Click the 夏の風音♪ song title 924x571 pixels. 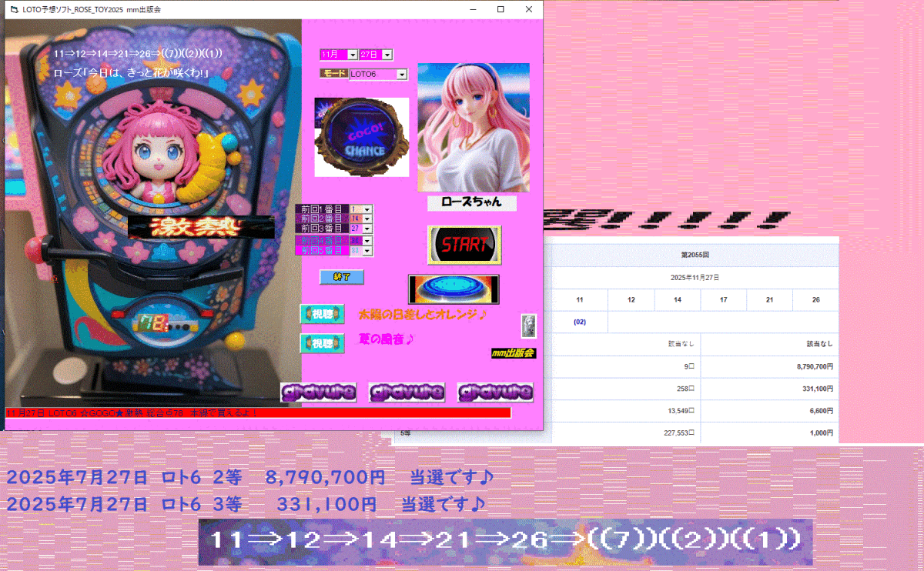[x=386, y=339]
